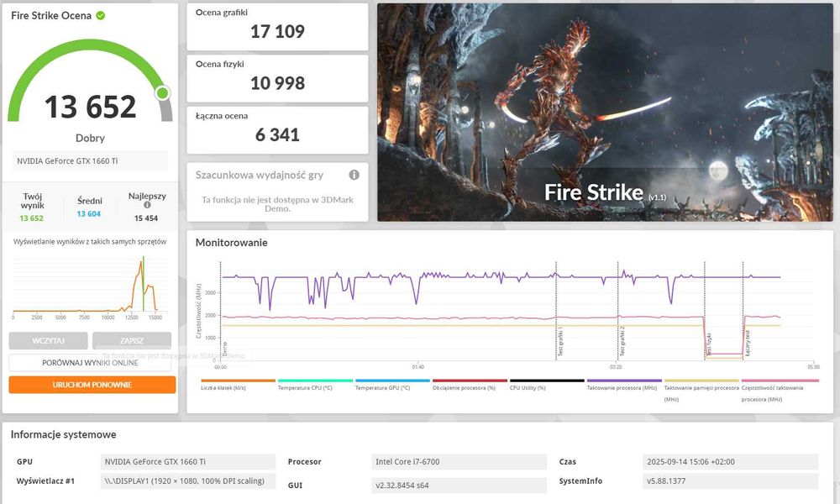Screen dimensions: 840x504
Task: Toggle Obciążenie procesora (%) legend entry
Action: [470, 386]
